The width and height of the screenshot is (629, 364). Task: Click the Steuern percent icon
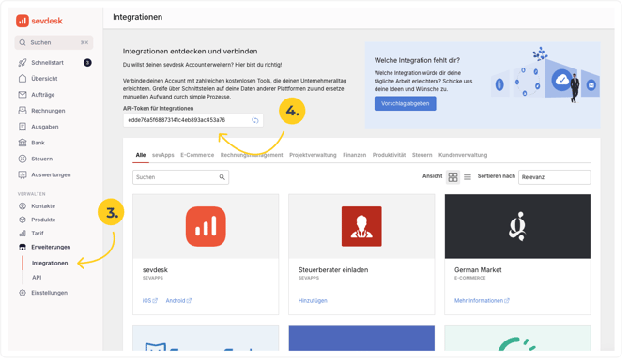click(x=23, y=159)
